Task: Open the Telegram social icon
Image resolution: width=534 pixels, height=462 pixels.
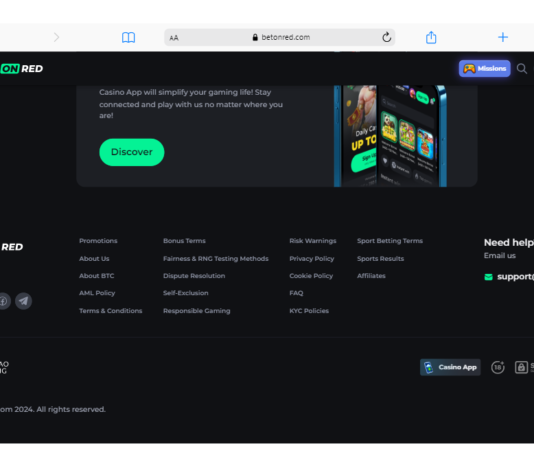Action: 23,301
